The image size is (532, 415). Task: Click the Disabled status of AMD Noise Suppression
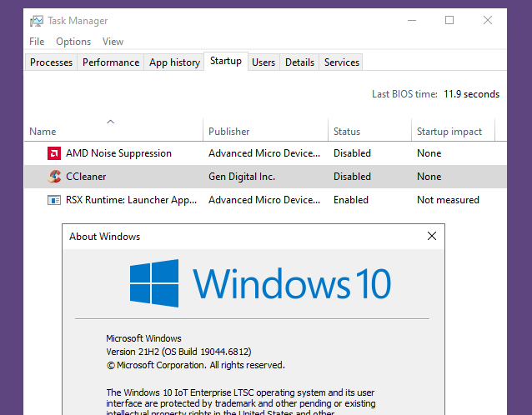(x=352, y=153)
